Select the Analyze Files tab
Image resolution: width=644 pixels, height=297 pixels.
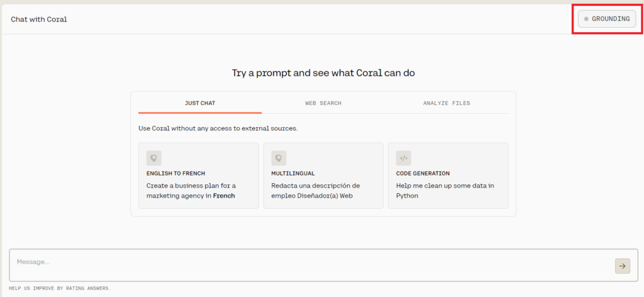coord(446,103)
